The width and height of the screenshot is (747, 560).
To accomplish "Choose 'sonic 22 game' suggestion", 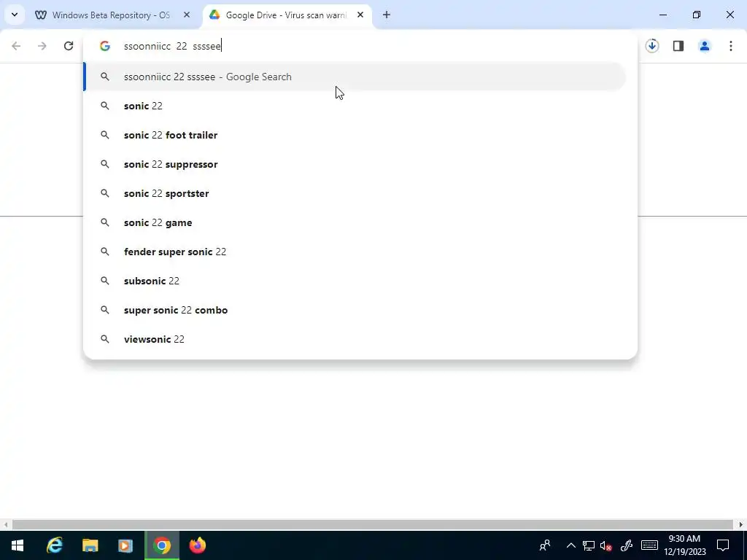I will 355,222.
